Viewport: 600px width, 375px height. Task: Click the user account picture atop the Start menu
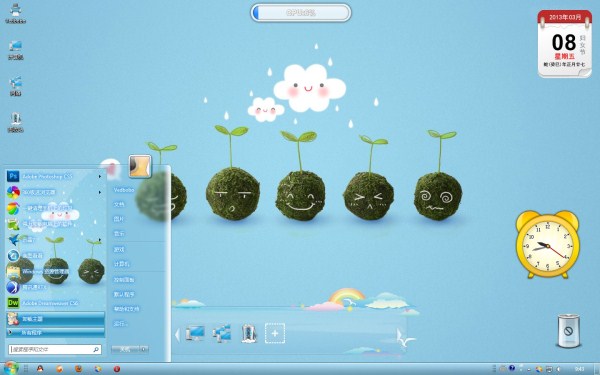pyautogui.click(x=140, y=166)
